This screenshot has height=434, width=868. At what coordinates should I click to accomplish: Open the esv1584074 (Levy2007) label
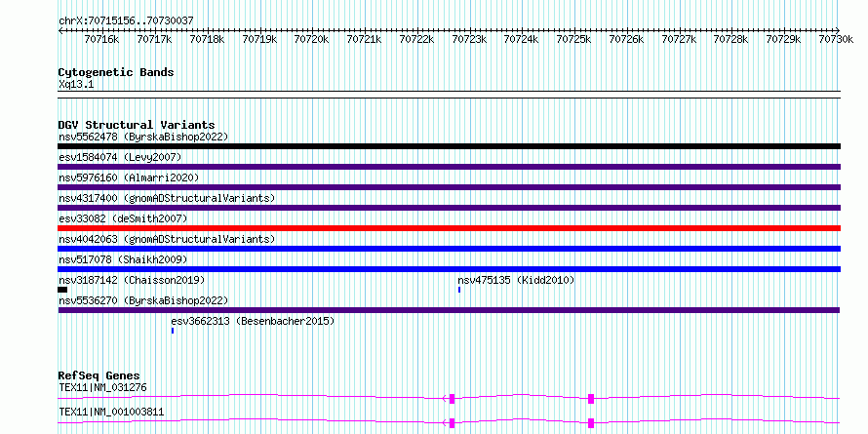[x=120, y=157]
